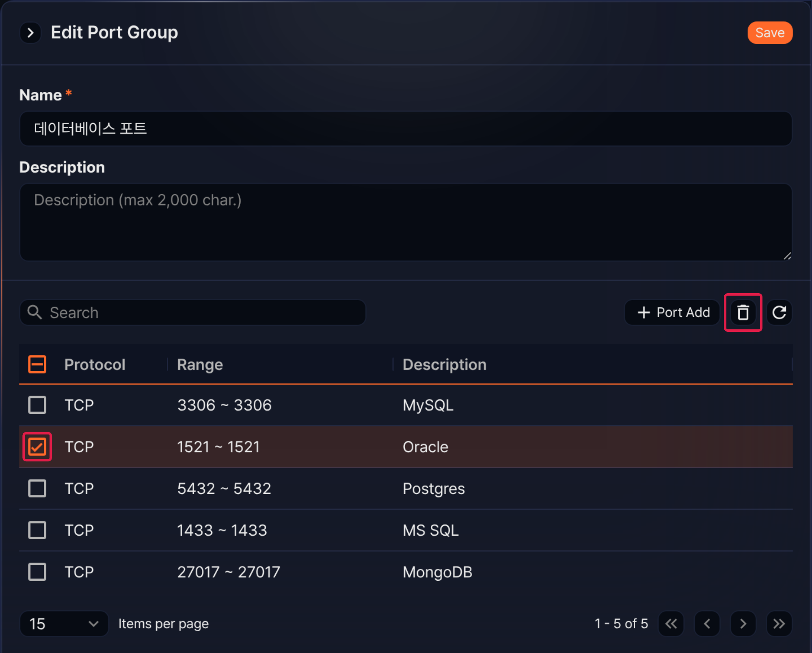The image size is (812, 653).
Task: Go to the last page
Action: (779, 624)
